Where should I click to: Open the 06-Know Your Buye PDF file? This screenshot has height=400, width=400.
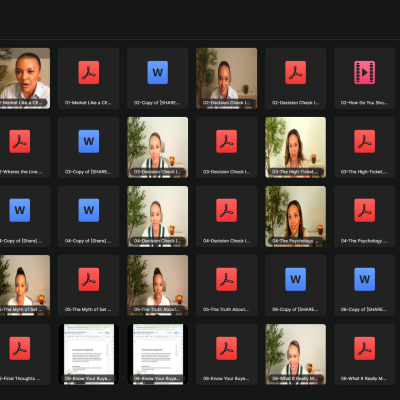click(x=227, y=354)
